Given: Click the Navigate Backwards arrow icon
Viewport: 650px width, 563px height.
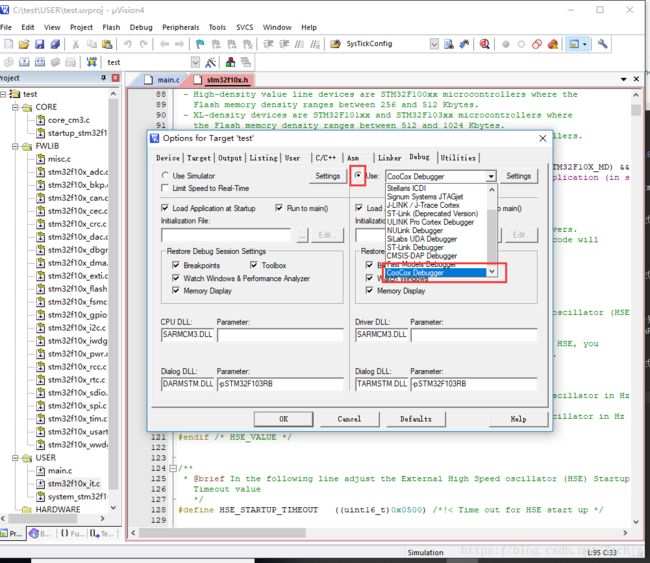Looking at the screenshot, I should pos(164,44).
